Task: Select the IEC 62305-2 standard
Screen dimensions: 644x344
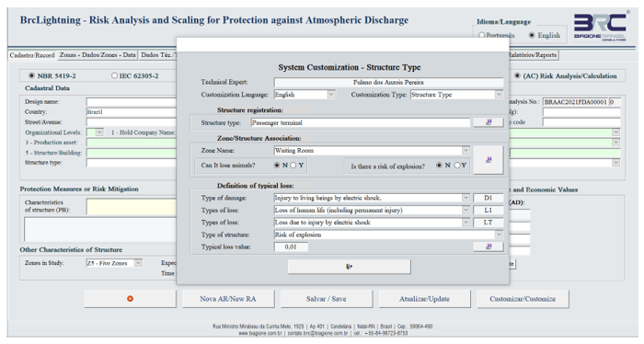Action: pyautogui.click(x=115, y=75)
